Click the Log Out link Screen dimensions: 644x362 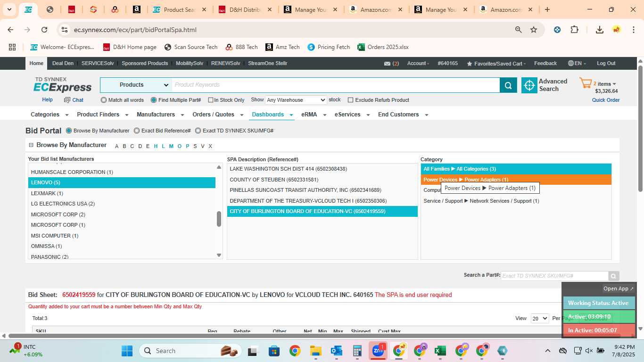pos(606,64)
